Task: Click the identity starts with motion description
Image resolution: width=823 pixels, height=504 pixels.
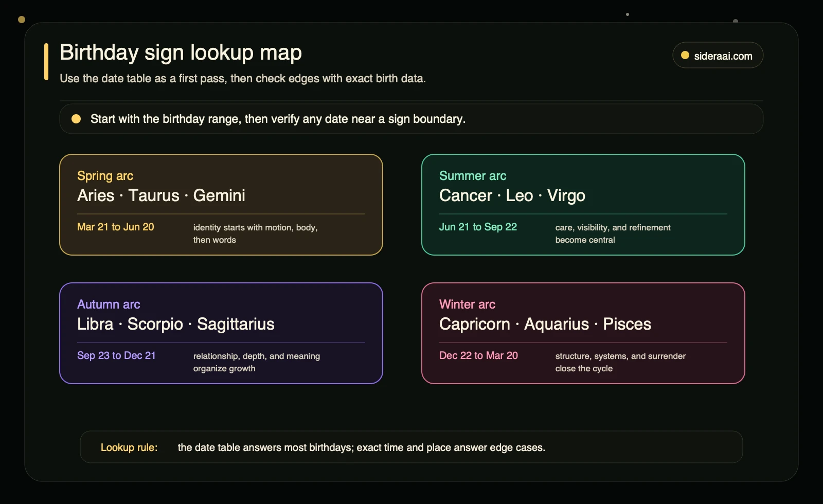Action: (256, 233)
